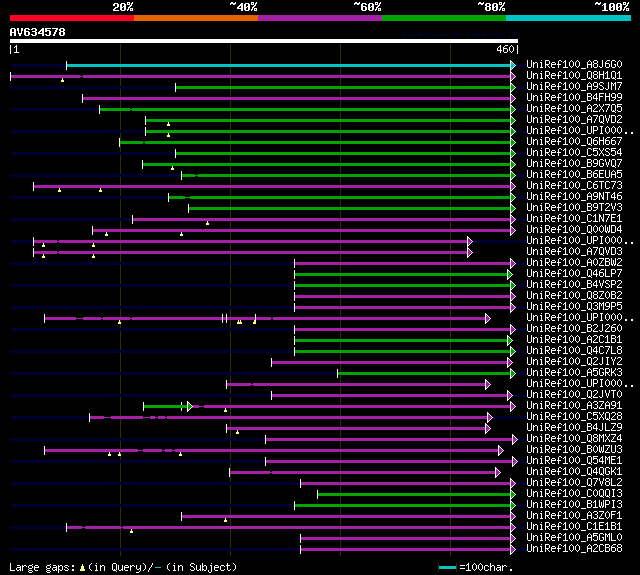640x575 pixels.
Task: Click the UniRef100_B2J260 label
Action: point(574,329)
